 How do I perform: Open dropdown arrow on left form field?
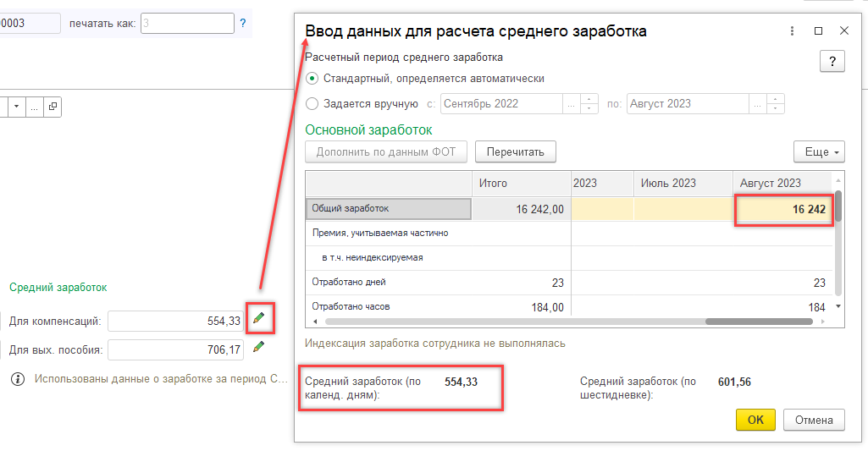click(x=16, y=107)
